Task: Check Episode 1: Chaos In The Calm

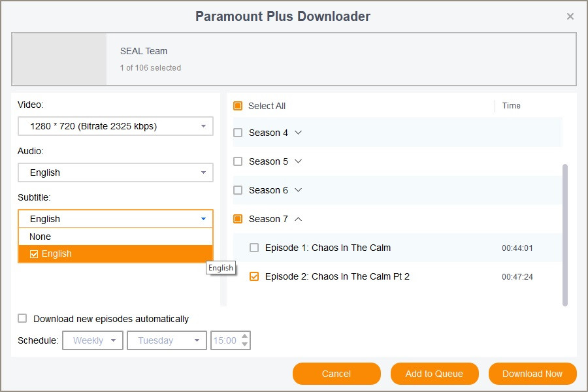Action: click(254, 248)
